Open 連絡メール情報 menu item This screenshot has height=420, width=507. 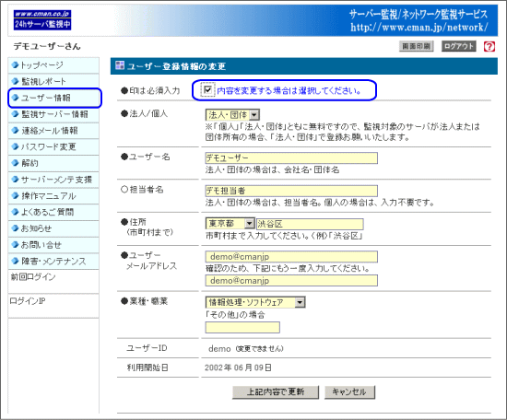coord(53,131)
